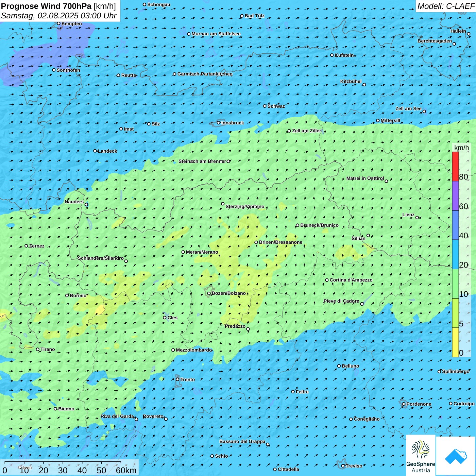This screenshot has height=476, width=476.
Task: Click the Trento city marker
Action: click(177, 379)
